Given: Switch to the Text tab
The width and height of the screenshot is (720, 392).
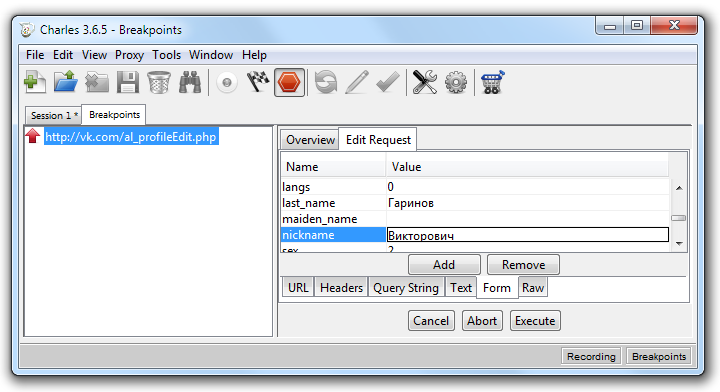Looking at the screenshot, I should tap(461, 288).
